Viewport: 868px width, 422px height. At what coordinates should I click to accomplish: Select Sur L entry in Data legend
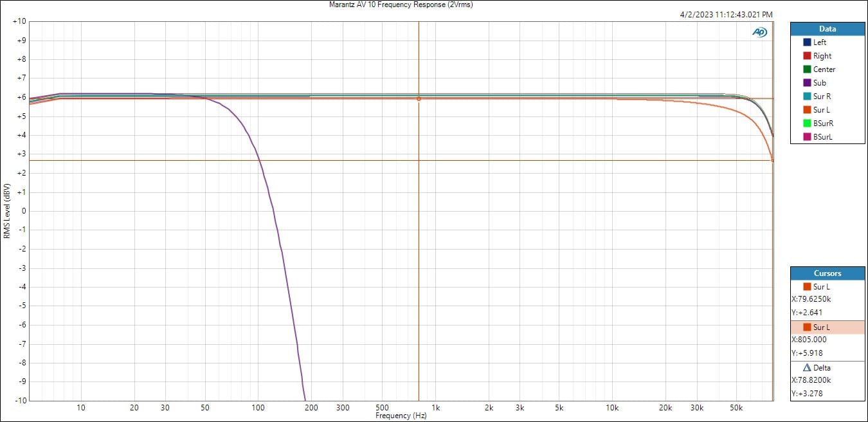coord(821,110)
